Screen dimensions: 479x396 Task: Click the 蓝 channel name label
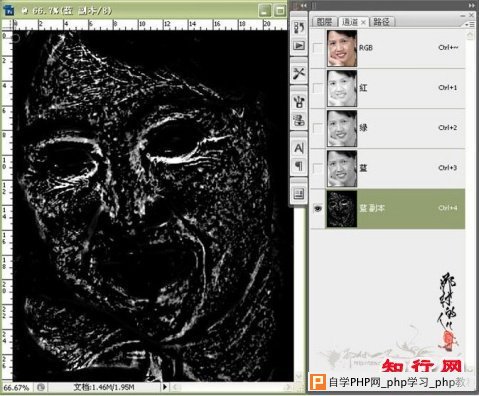(363, 168)
